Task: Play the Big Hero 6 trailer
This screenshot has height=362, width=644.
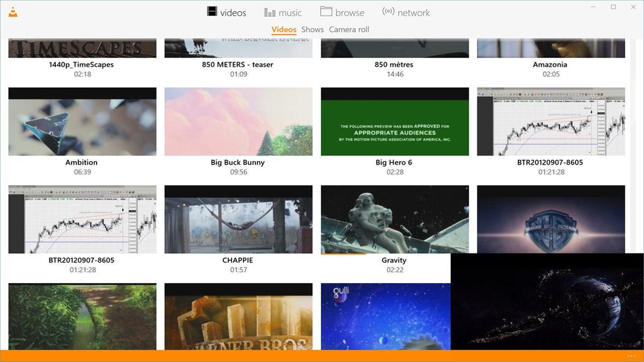Action: coord(394,121)
